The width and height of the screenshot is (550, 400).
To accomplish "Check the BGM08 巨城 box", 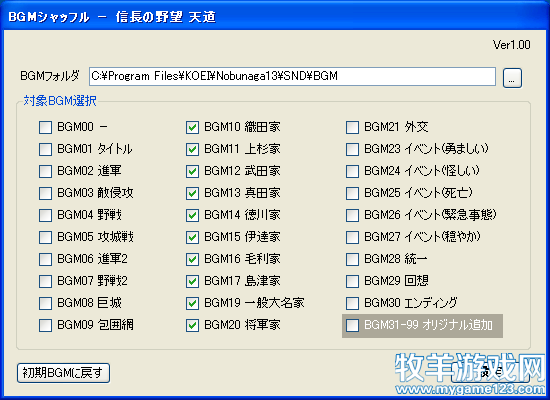I will [x=45, y=303].
